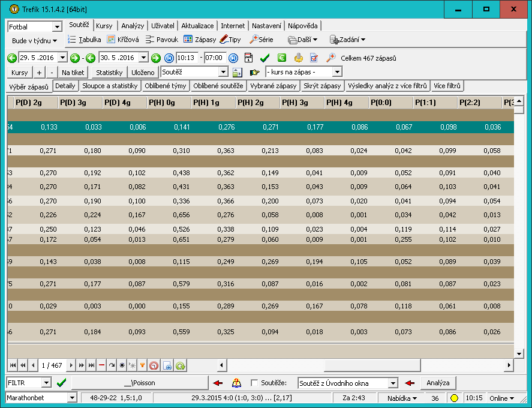Jump to last record in navigator
This screenshot has width=532, height=408.
(x=92, y=365)
